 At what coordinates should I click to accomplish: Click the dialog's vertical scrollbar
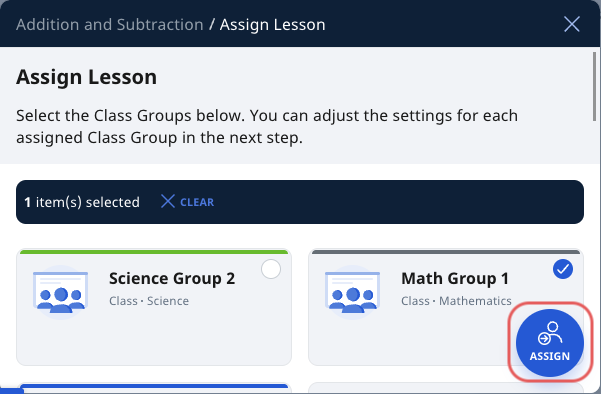[594, 87]
